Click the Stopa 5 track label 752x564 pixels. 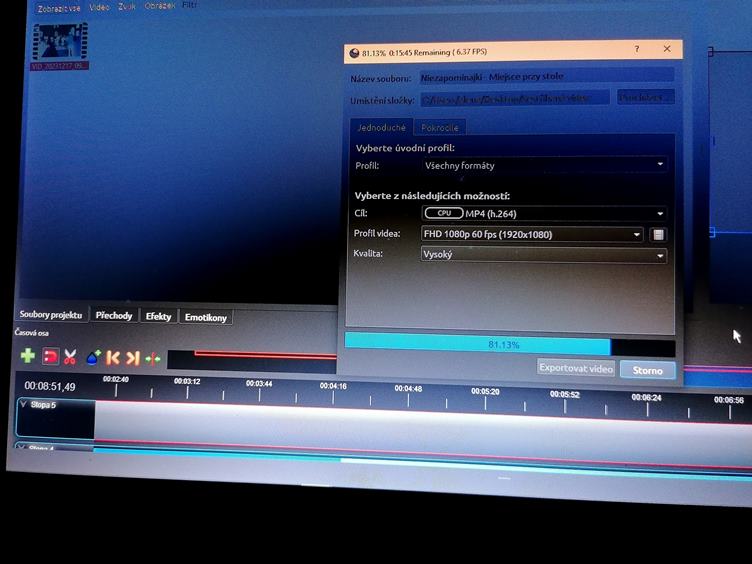coord(43,405)
